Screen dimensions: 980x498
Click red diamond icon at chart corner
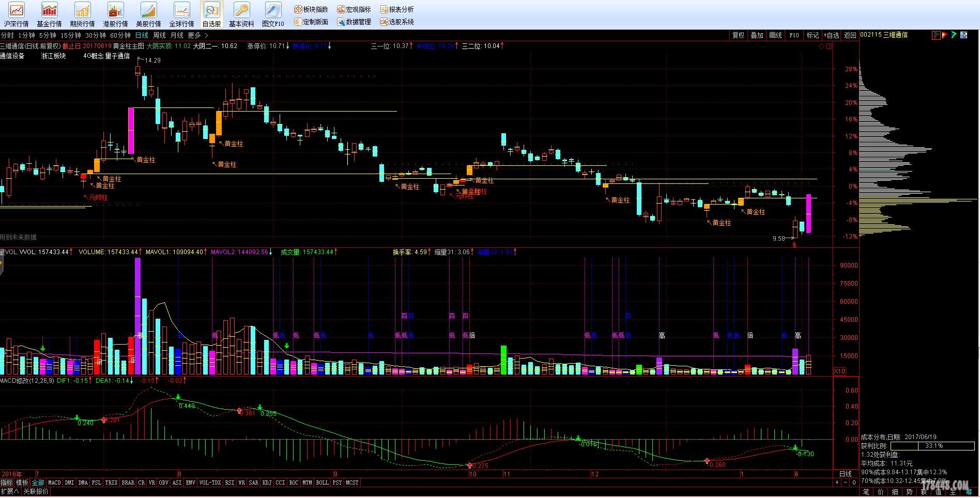821,46
